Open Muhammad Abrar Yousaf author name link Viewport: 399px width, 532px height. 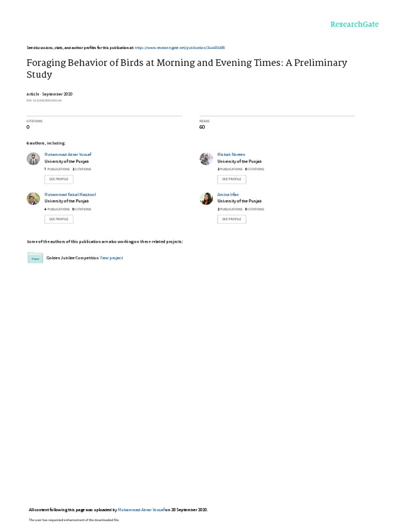(68, 154)
